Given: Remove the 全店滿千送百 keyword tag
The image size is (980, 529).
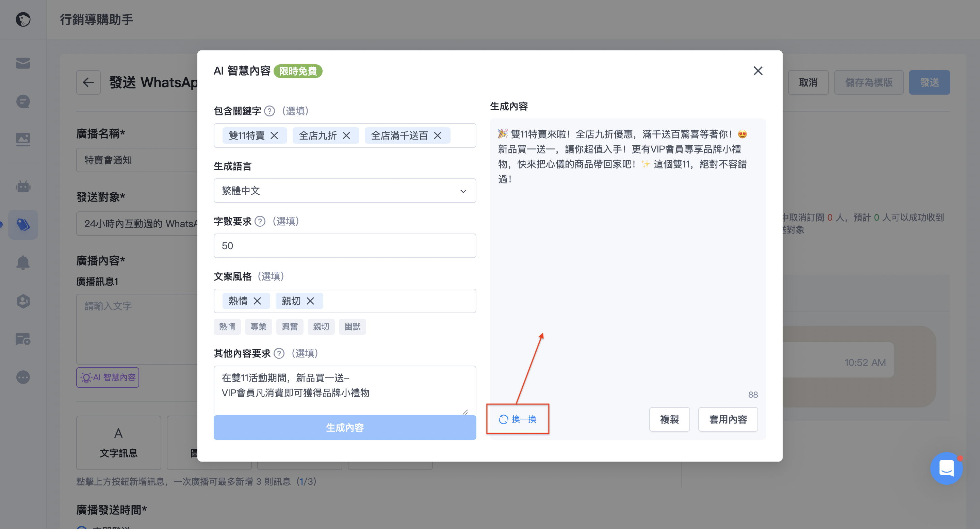Looking at the screenshot, I should pos(438,135).
